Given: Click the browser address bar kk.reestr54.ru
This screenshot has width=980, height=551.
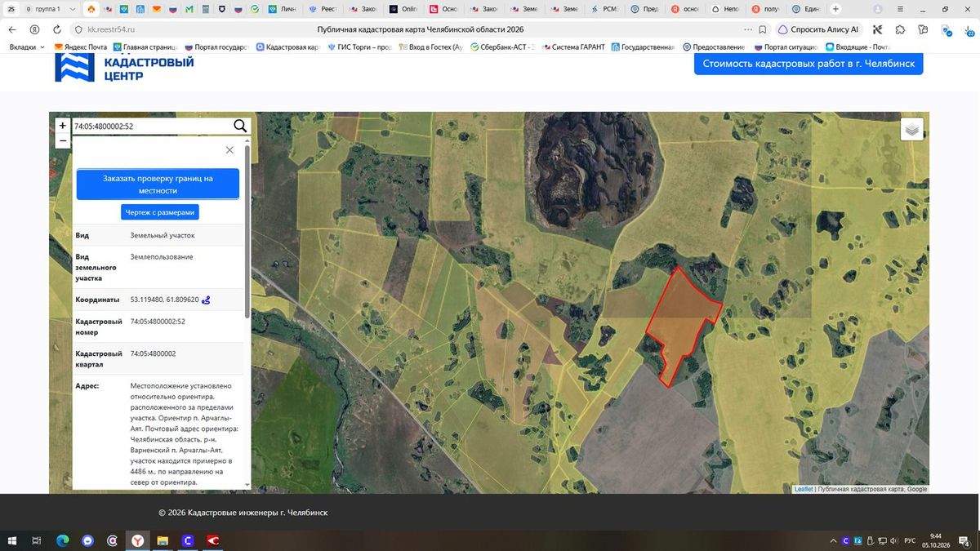Looking at the screenshot, I should pos(111,29).
